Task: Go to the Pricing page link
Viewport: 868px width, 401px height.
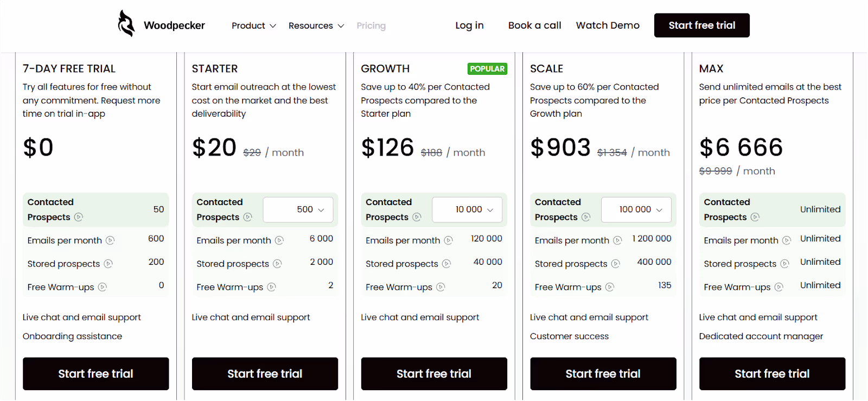Action: (x=371, y=26)
